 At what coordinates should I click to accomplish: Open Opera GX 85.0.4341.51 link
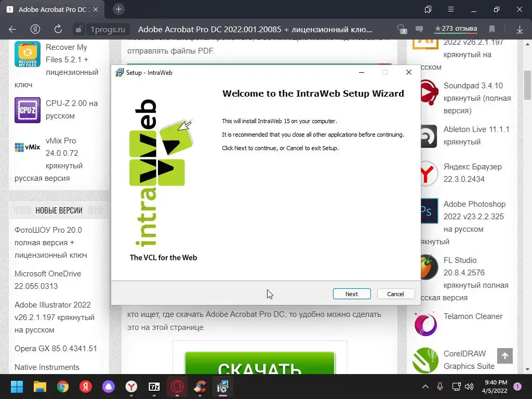56,349
